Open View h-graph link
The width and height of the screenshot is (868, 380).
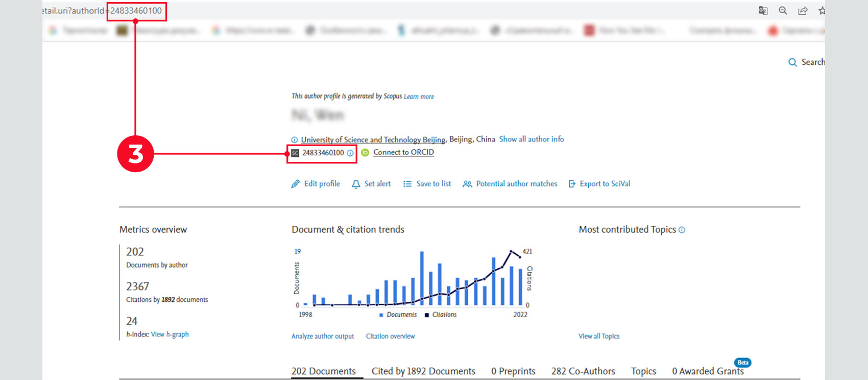pyautogui.click(x=170, y=335)
